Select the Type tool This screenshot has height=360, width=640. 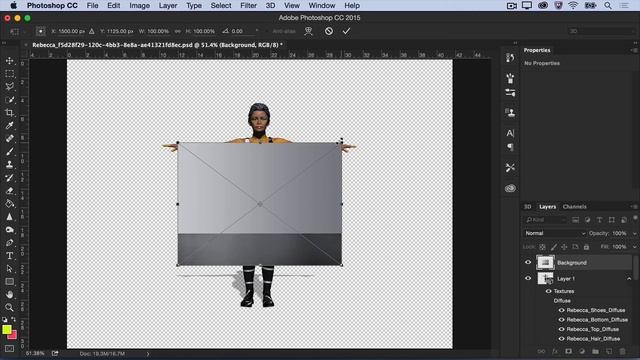(x=9, y=256)
